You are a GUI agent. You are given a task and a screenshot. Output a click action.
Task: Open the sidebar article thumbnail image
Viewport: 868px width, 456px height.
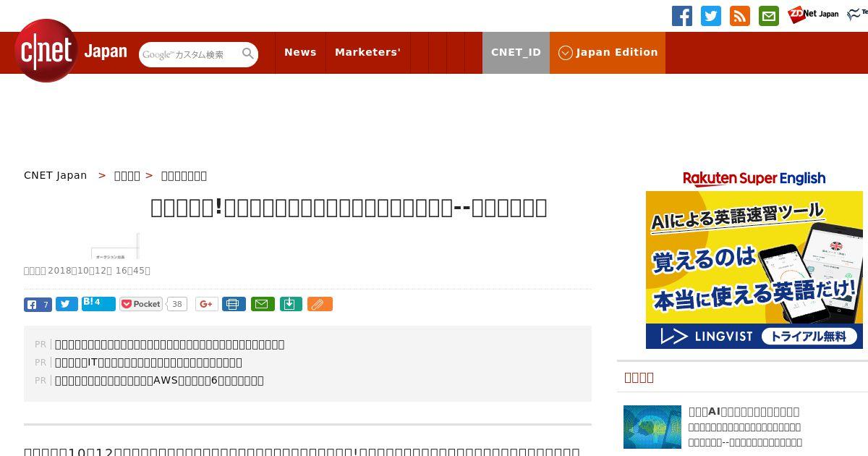tap(652, 427)
